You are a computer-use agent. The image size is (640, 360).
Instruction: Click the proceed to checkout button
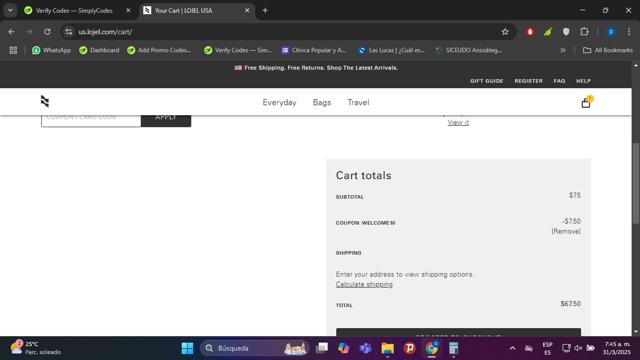coord(458,332)
